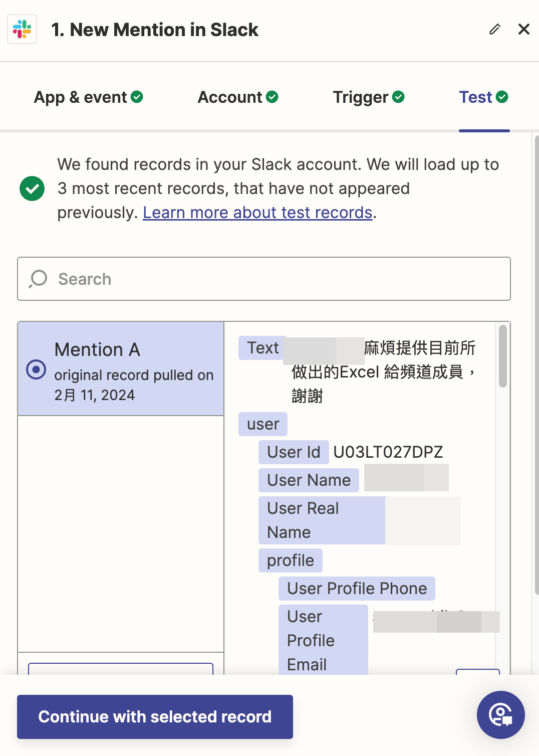Click the U03LT027DPZ value
The image size is (539, 756).
point(388,452)
